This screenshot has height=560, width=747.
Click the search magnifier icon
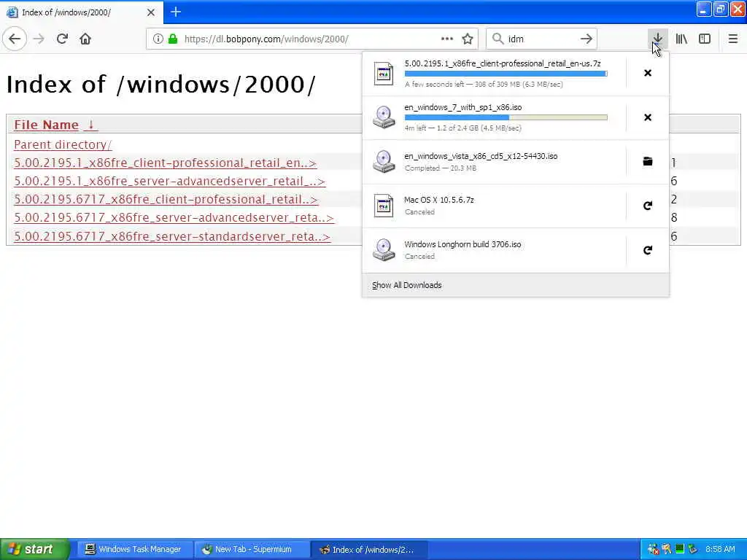click(x=498, y=39)
